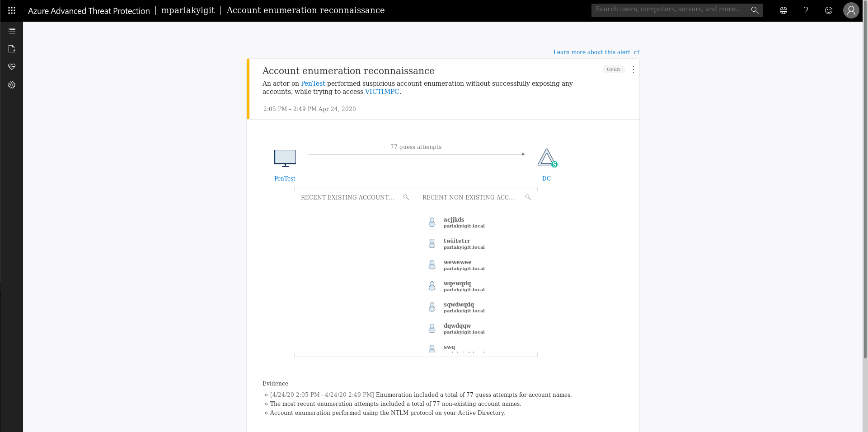This screenshot has height=432, width=868.
Task: Click user icon for wqewqdq
Action: (x=432, y=286)
